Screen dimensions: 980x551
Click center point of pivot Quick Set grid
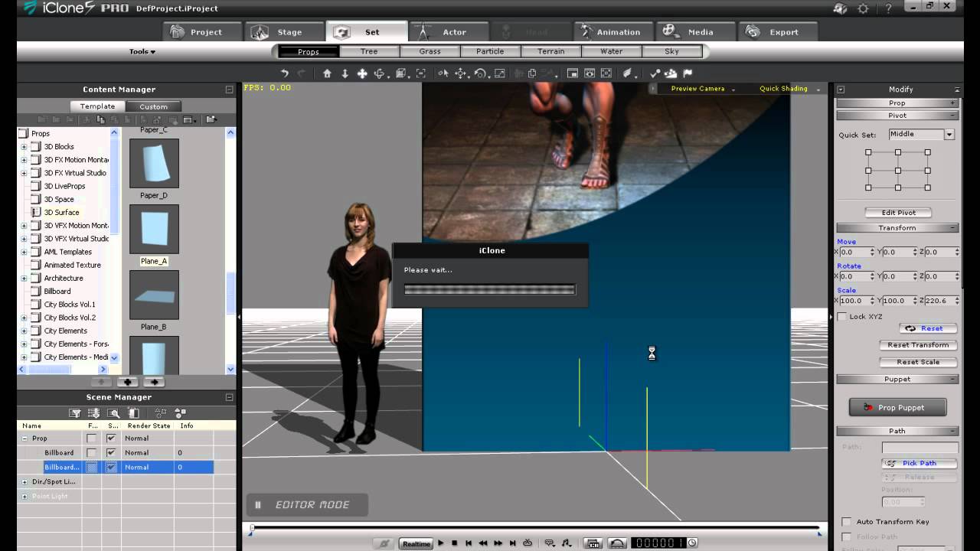tap(898, 170)
